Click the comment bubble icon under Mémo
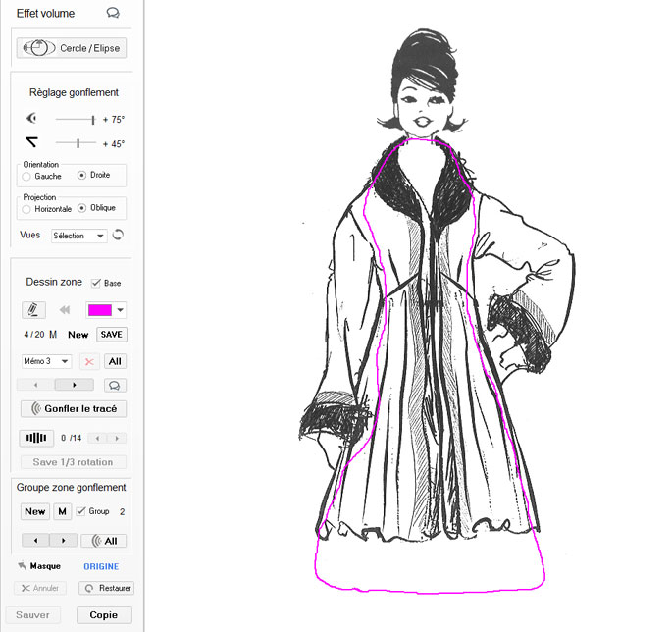Viewport: 672px width, 632px height. point(113,385)
